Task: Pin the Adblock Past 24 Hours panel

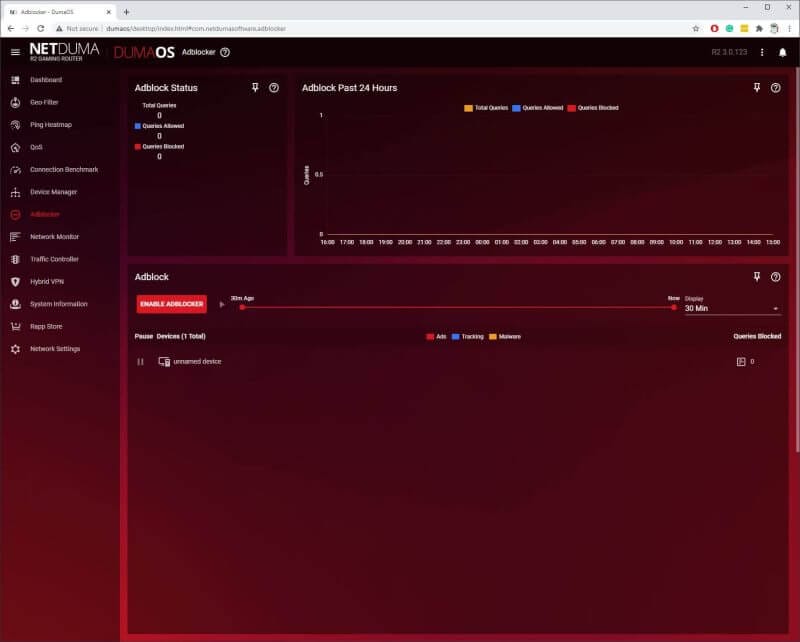Action: [757, 88]
